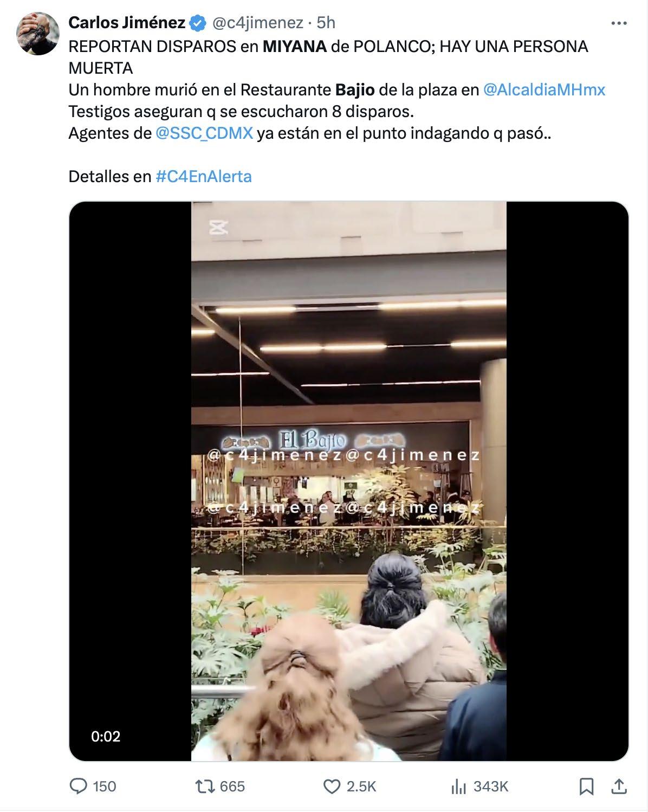Open the @SSC_CDMX mention link
This screenshot has height=812, width=648.
[x=204, y=133]
